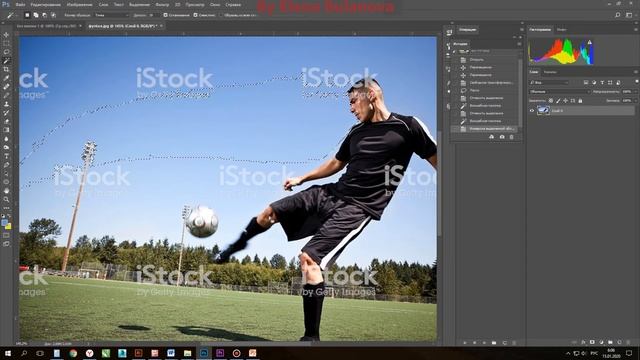Click the Add to selection mode icon
The width and height of the screenshot is (640, 360).
click(36, 15)
